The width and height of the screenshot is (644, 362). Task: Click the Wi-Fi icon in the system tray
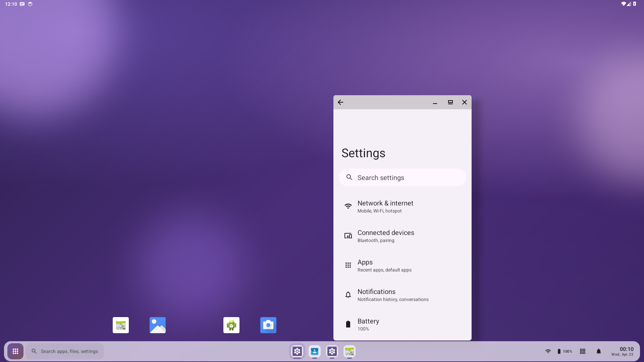tap(548, 351)
